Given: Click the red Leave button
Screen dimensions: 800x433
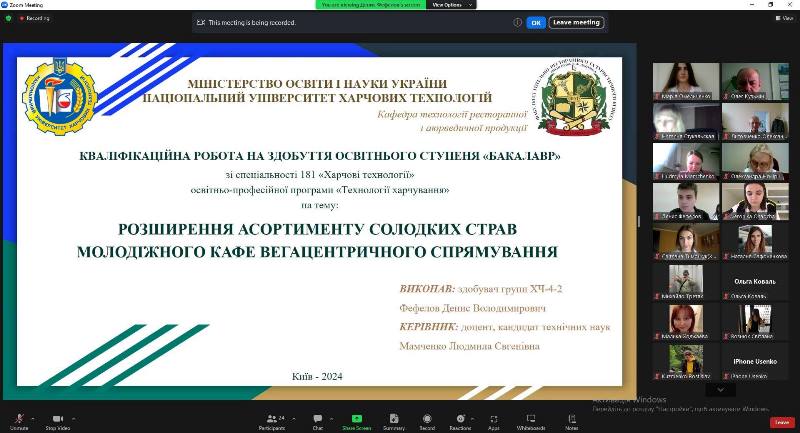Looking at the screenshot, I should pyautogui.click(x=782, y=422).
